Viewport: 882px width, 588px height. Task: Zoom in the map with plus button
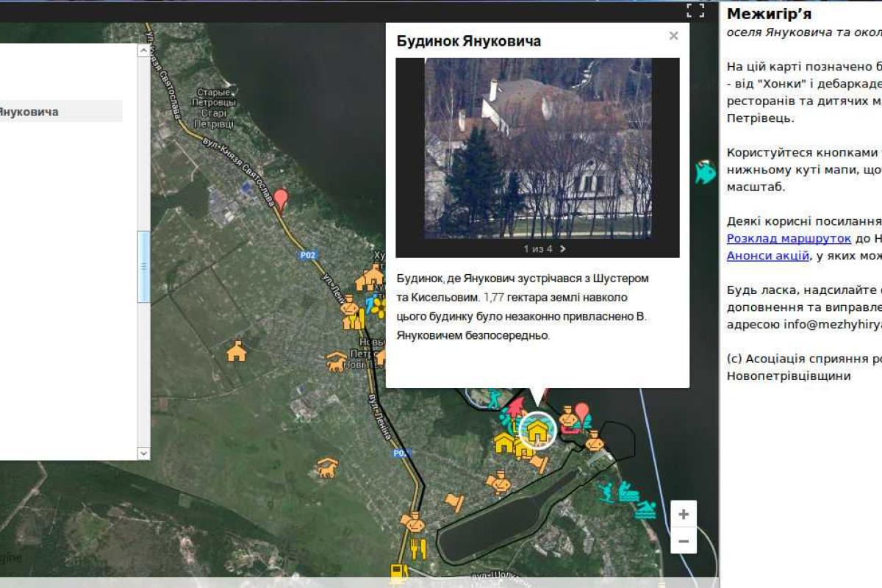[x=684, y=514]
